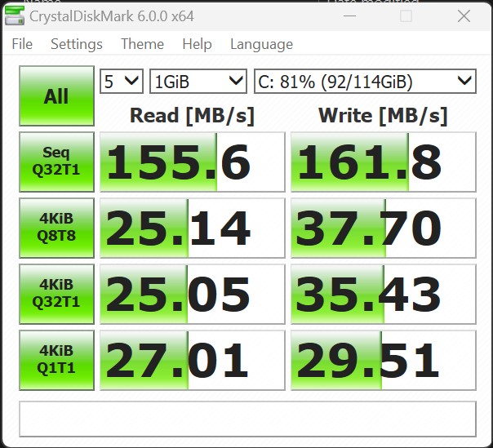Open the Language menu
The height and width of the screenshot is (448, 493).
tap(261, 44)
